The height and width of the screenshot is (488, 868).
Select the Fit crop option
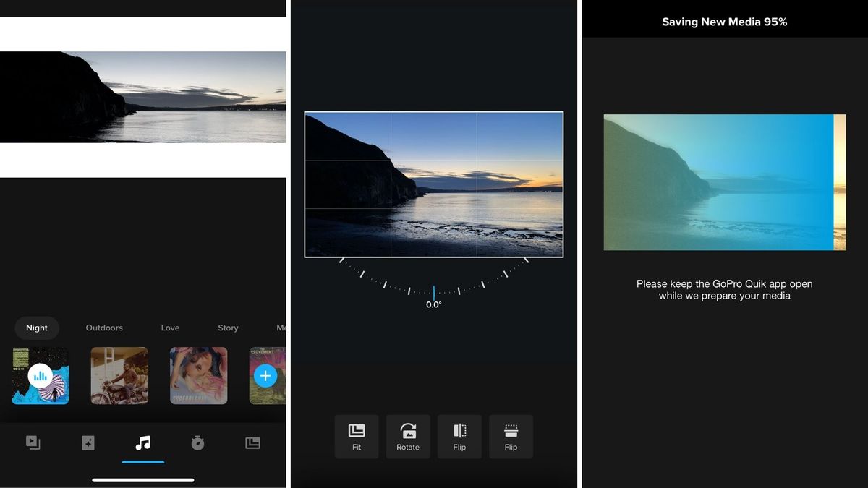pos(356,437)
